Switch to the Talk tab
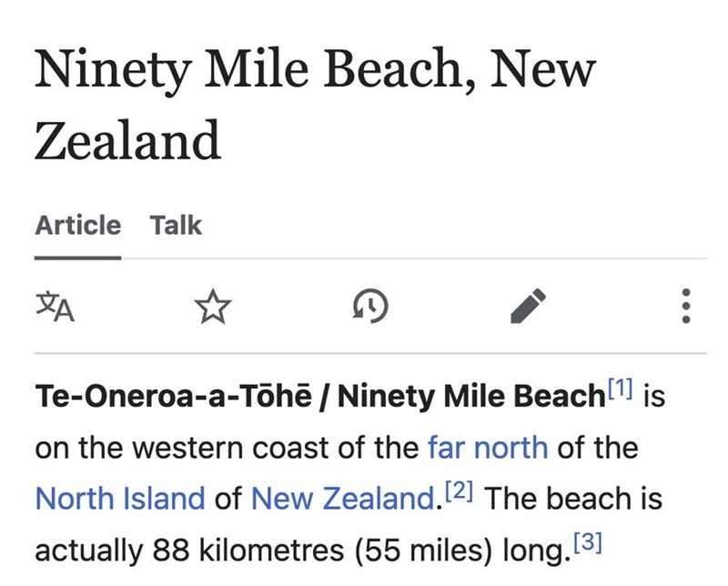 tap(178, 225)
